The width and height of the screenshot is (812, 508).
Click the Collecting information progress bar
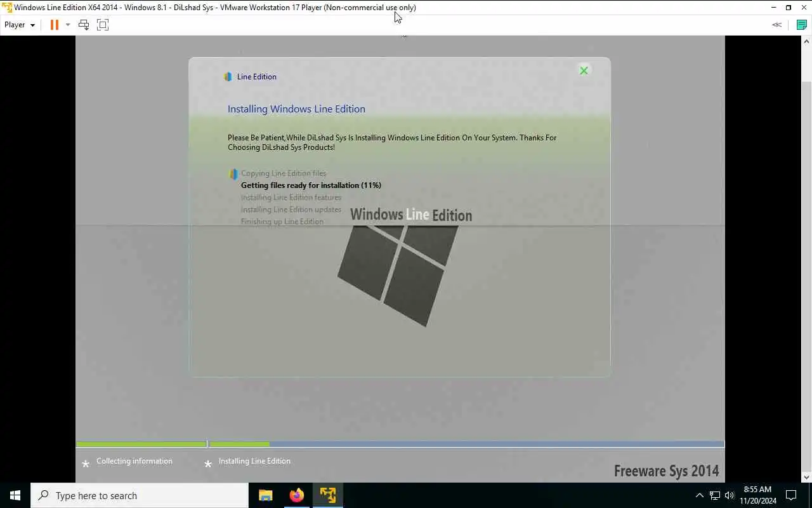pos(141,444)
